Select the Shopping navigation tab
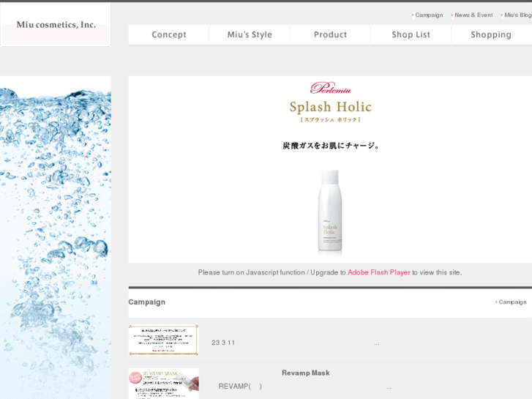Screen dimensions: 532x399 [491, 34]
